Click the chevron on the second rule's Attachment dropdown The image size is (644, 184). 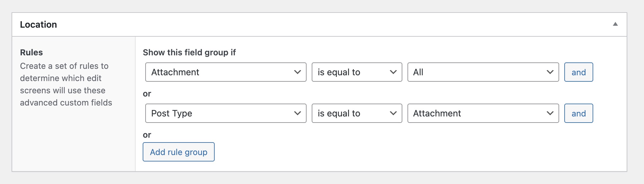(550, 113)
